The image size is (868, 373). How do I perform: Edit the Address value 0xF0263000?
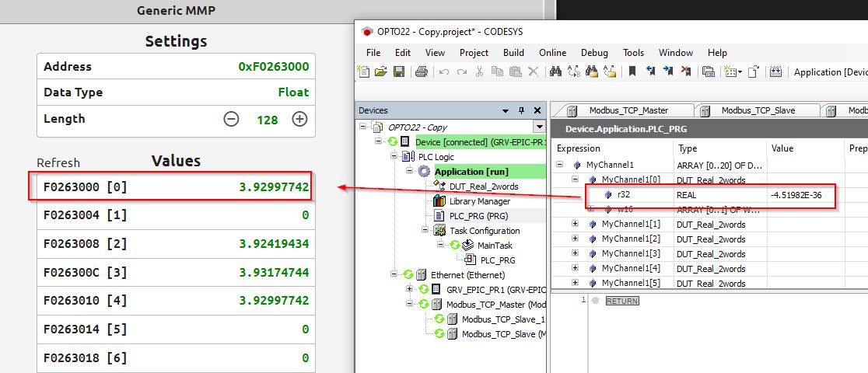click(274, 66)
